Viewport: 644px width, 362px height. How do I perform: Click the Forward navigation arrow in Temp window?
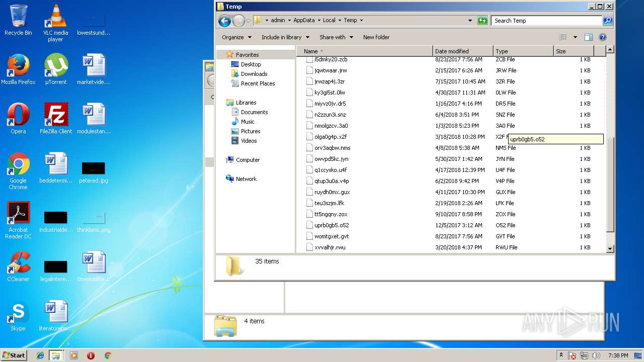[238, 21]
